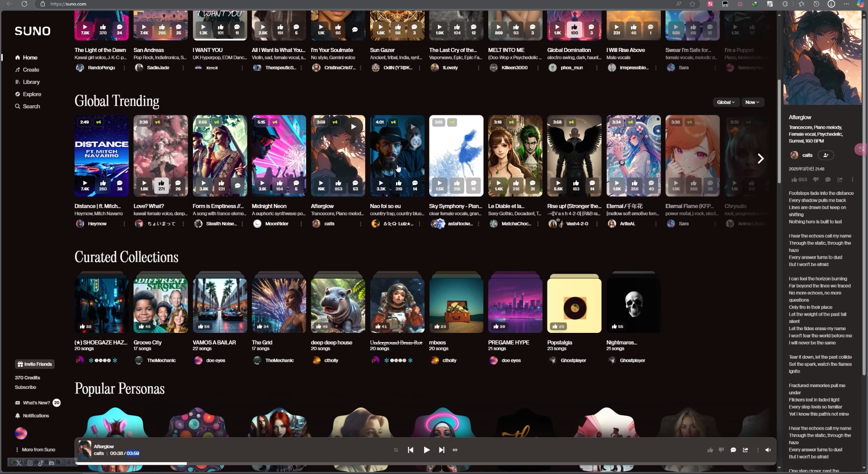This screenshot has width=868, height=474.
Task: Click the SUNO logo
Action: (x=33, y=31)
